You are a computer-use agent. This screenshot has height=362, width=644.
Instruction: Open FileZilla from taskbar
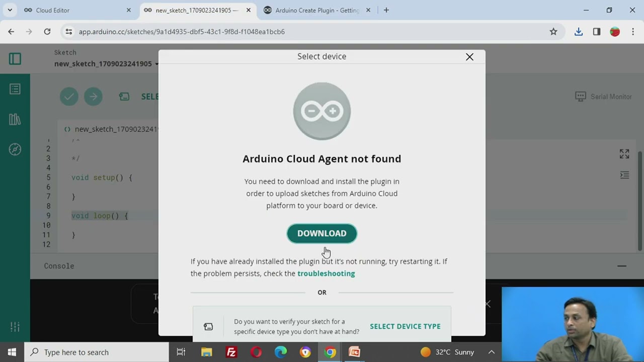tap(231, 352)
